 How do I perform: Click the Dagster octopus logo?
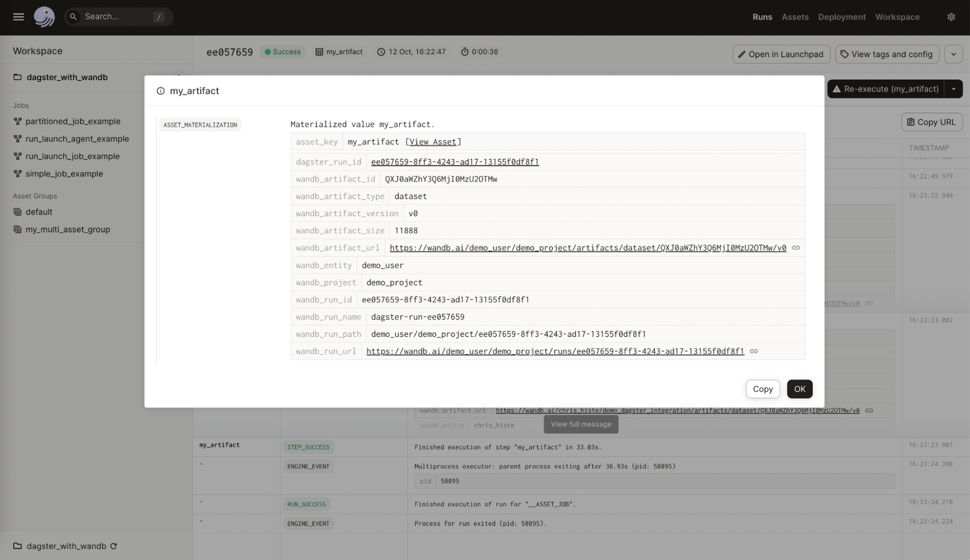point(44,16)
